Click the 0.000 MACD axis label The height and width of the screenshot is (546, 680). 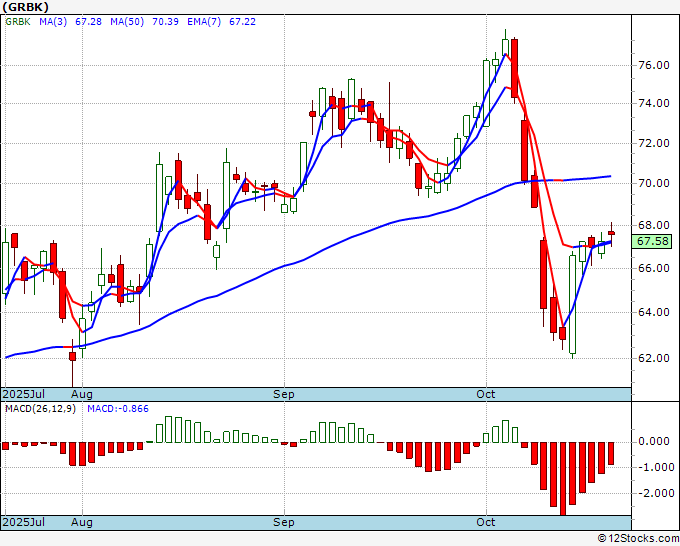[654, 442]
